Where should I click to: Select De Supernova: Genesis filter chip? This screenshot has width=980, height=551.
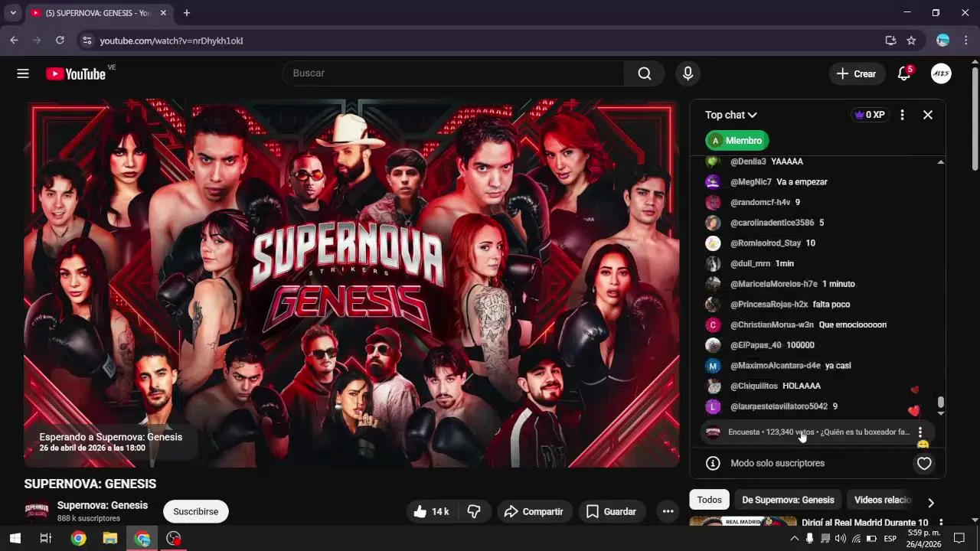pyautogui.click(x=788, y=500)
